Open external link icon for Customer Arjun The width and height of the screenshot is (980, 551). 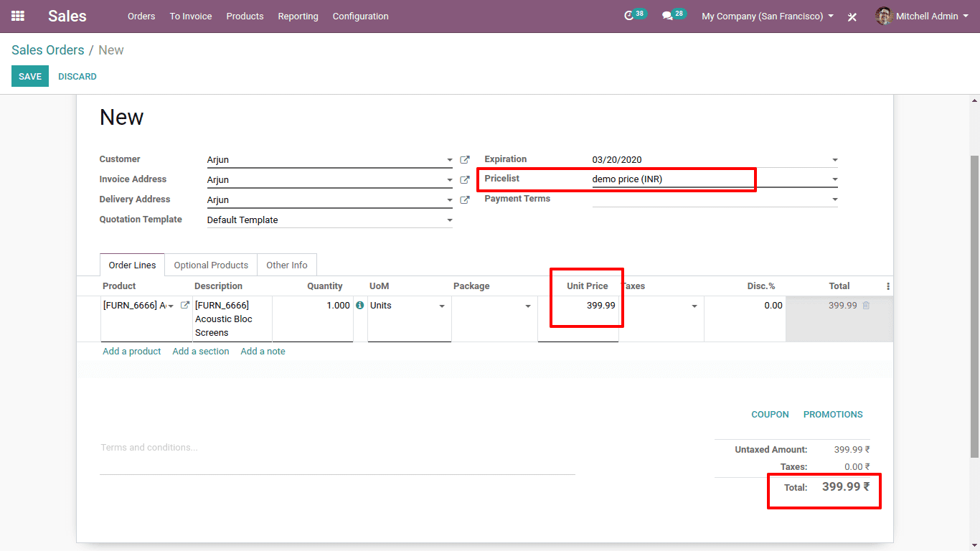[465, 160]
